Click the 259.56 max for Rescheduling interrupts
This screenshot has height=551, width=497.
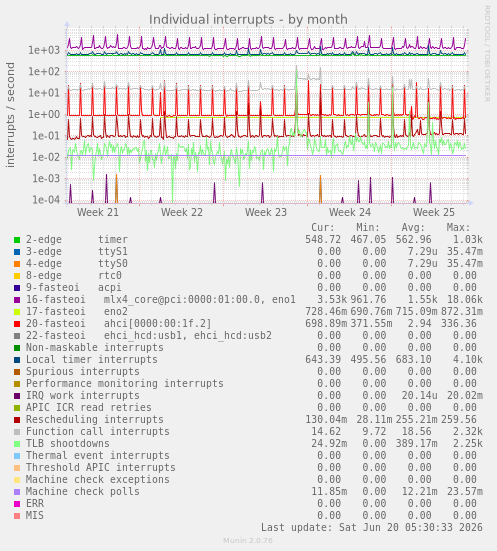pyautogui.click(x=459, y=420)
